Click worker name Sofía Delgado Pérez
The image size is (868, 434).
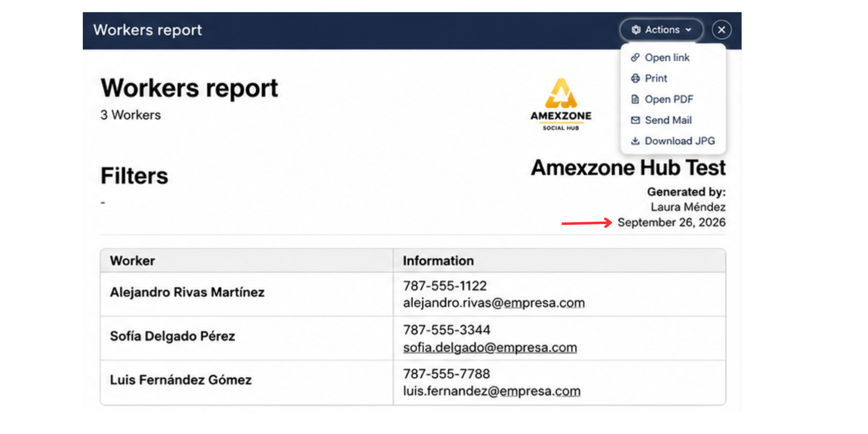[x=172, y=336]
